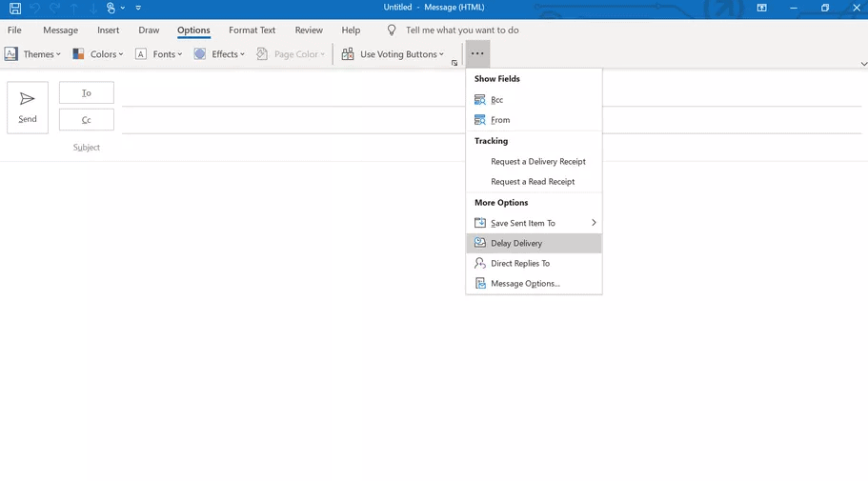Choose Delay Delivery from the menu
Image resolution: width=868 pixels, height=481 pixels.
pyautogui.click(x=534, y=243)
